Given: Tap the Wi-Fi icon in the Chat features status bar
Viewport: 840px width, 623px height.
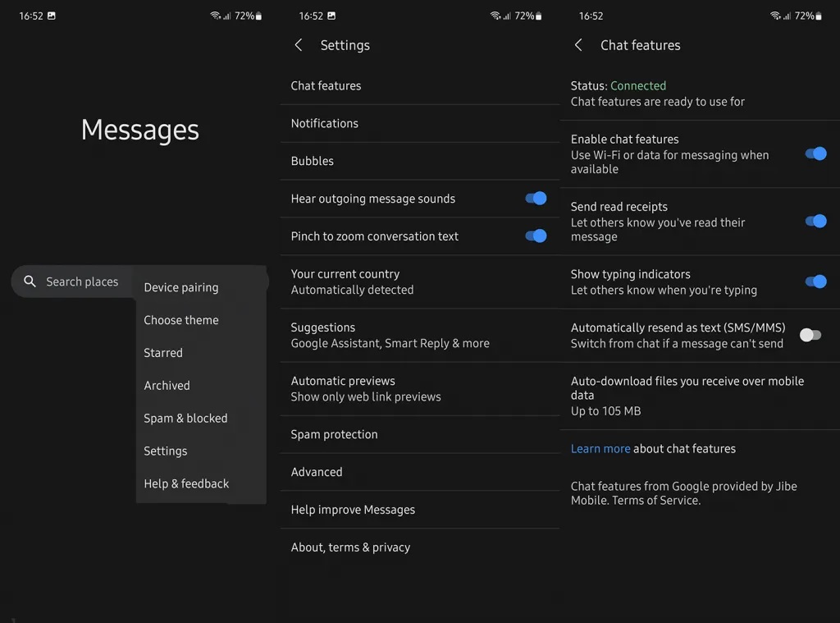Looking at the screenshot, I should tap(775, 16).
